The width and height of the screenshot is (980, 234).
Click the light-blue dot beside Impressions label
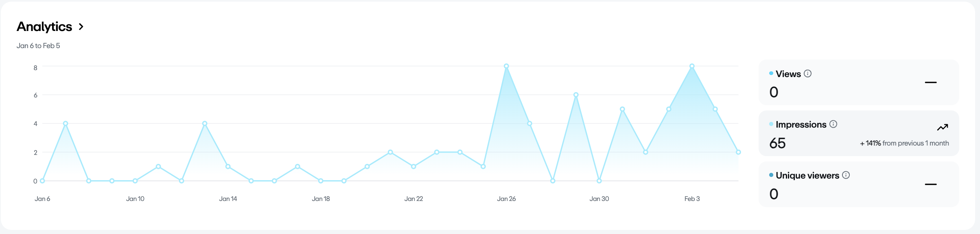pyautogui.click(x=771, y=124)
